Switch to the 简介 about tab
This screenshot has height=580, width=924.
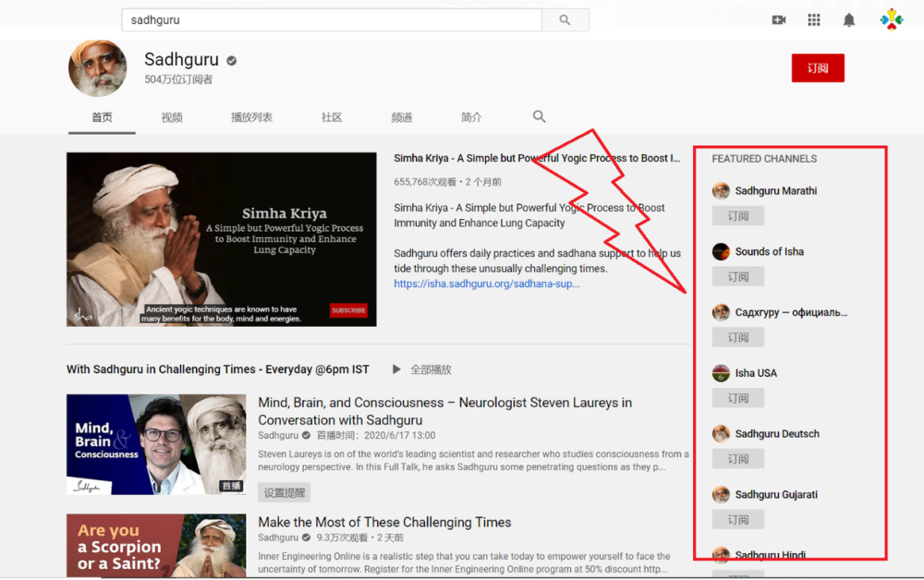pos(471,117)
